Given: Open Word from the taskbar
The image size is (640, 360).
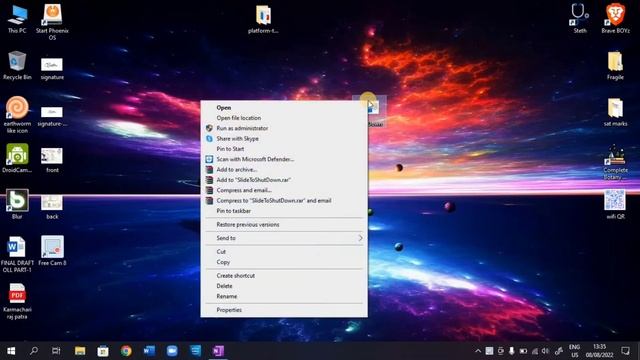Looking at the screenshot, I should (149, 351).
